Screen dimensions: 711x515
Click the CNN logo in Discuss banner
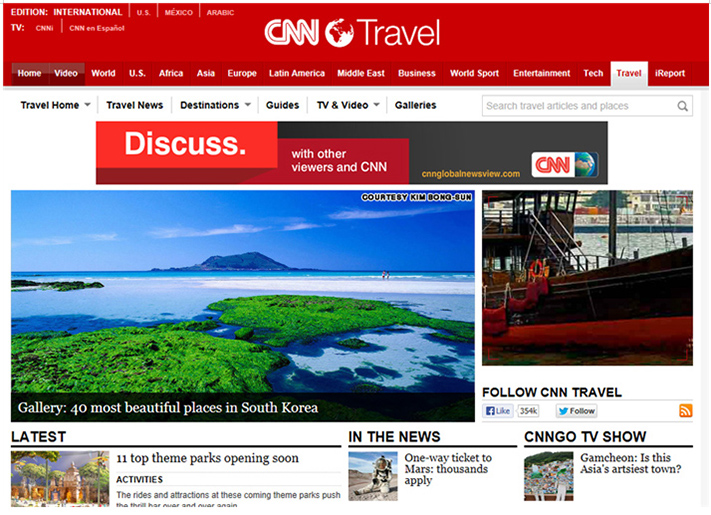pos(564,164)
